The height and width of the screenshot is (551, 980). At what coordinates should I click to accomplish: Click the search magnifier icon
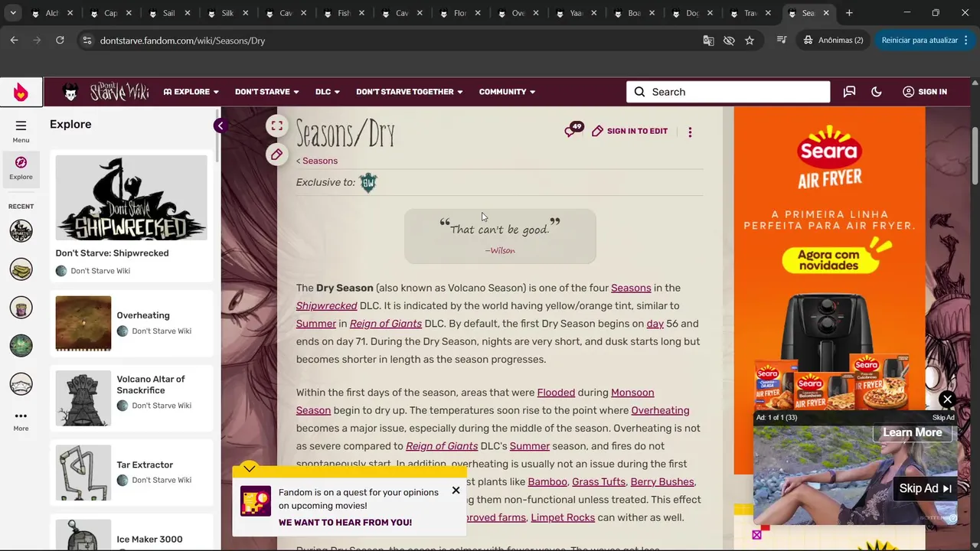pos(640,92)
